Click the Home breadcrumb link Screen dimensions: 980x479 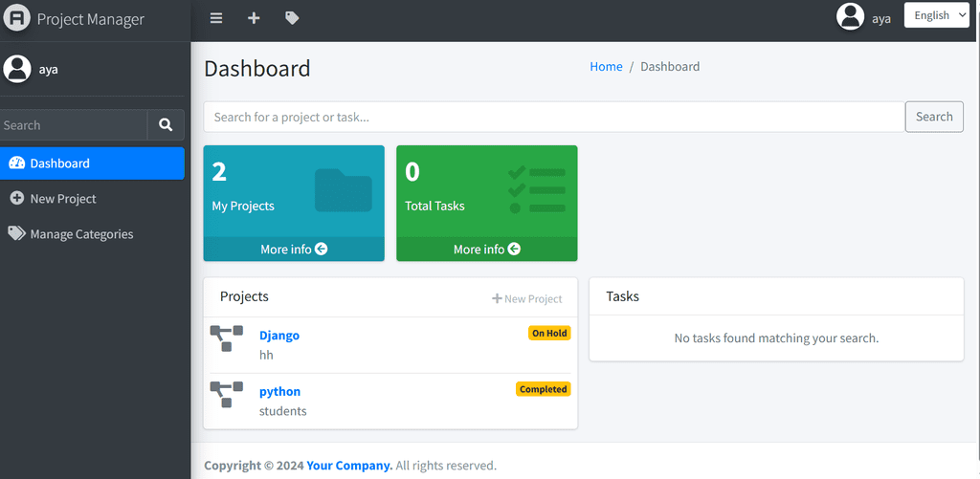[606, 67]
